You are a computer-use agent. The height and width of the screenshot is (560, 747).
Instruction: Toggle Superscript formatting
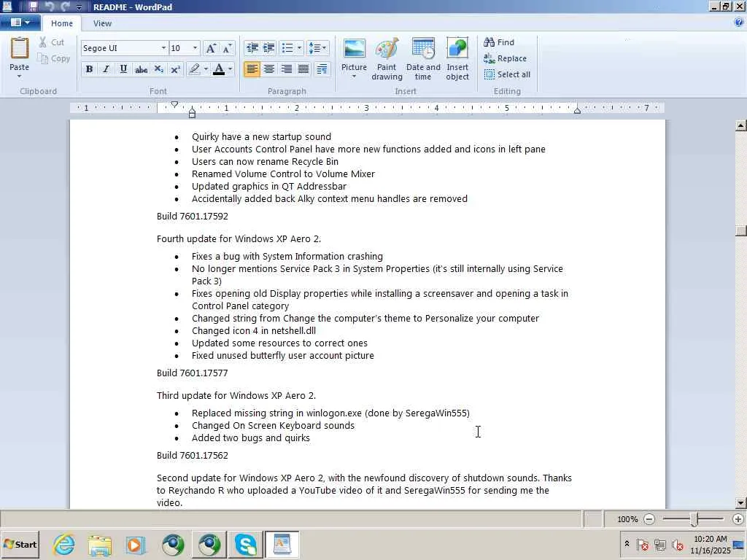[x=175, y=69]
